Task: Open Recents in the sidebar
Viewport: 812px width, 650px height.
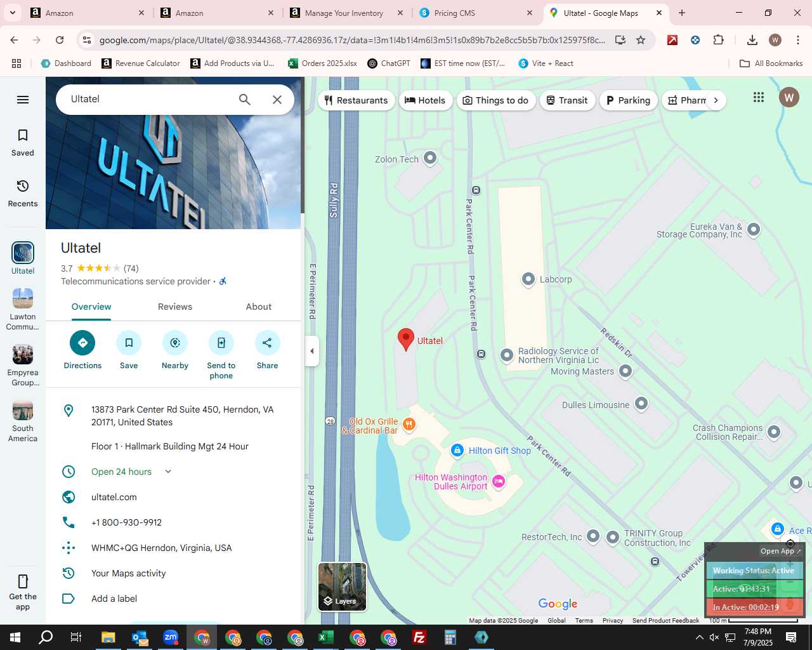Action: tap(23, 194)
